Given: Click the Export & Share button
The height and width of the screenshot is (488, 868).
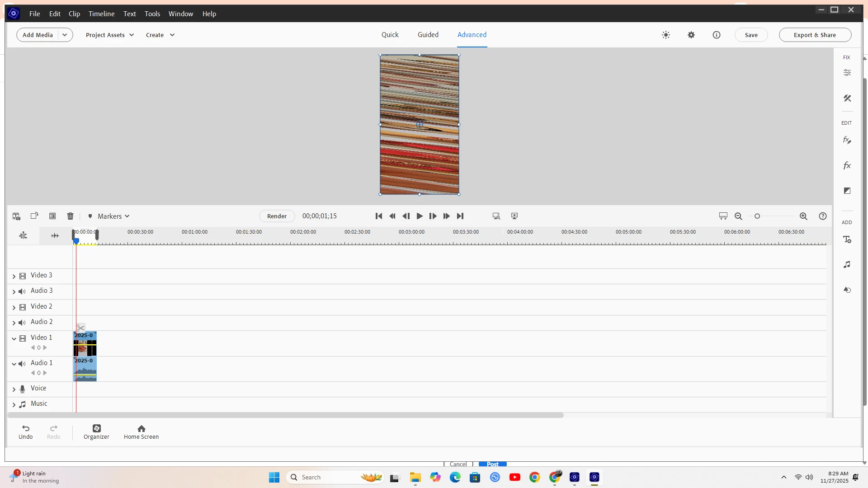Looking at the screenshot, I should click(x=815, y=35).
